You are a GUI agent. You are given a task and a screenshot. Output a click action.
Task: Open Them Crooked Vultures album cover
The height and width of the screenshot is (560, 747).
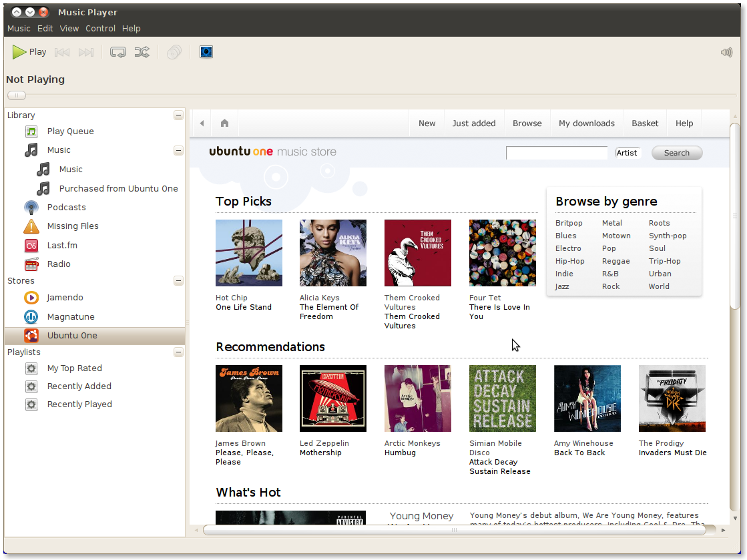(x=418, y=253)
